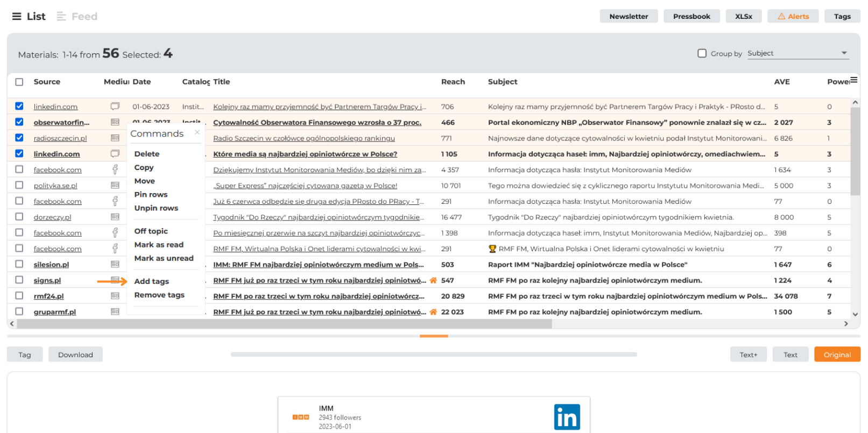The height and width of the screenshot is (433, 868).
Task: Mark selection as Off topic
Action: (x=151, y=231)
